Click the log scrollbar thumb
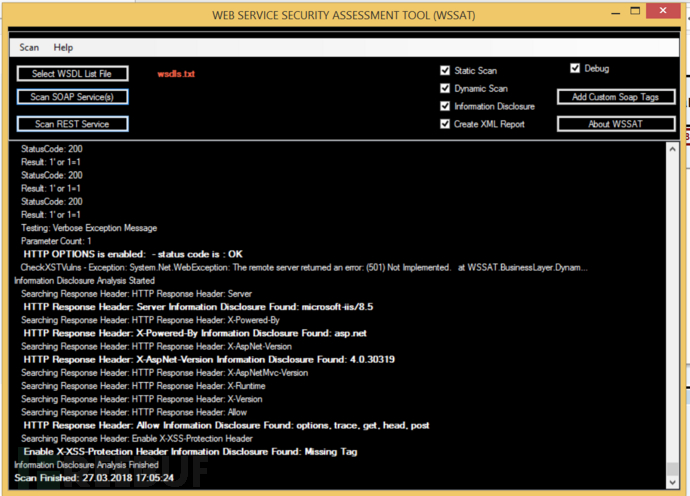This screenshot has height=496, width=690. click(x=672, y=469)
